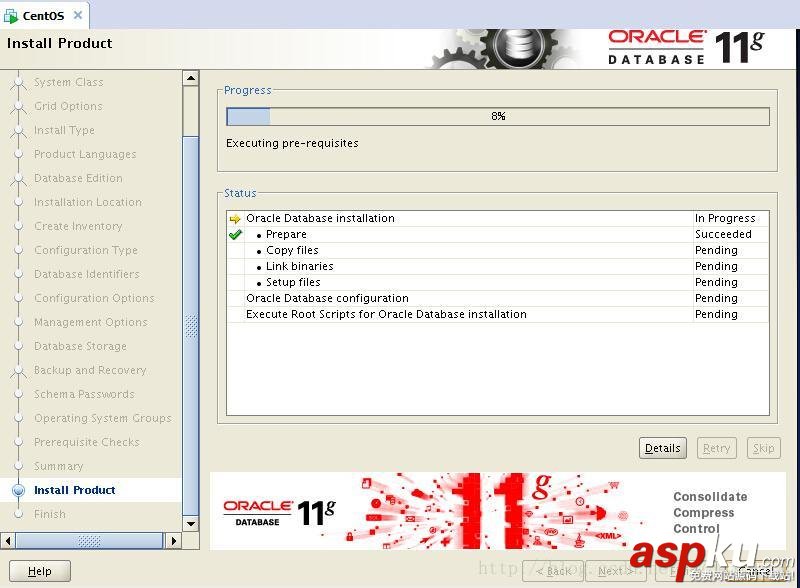Click the Retry button
This screenshot has height=588, width=800.
716,448
